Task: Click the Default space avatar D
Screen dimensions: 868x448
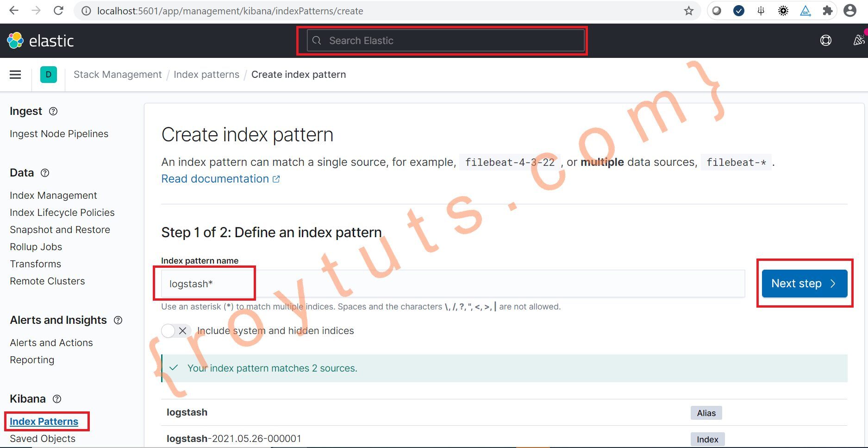Action: [x=49, y=75]
